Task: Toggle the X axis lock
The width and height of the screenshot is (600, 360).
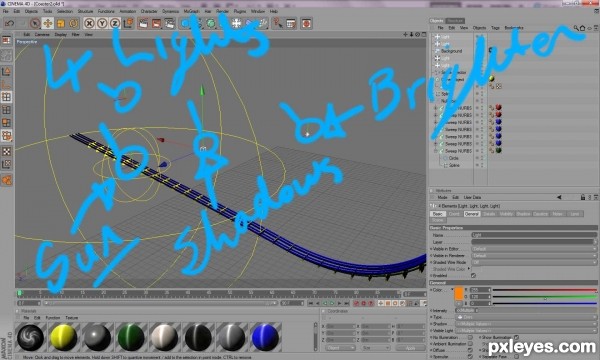Action: pos(89,23)
